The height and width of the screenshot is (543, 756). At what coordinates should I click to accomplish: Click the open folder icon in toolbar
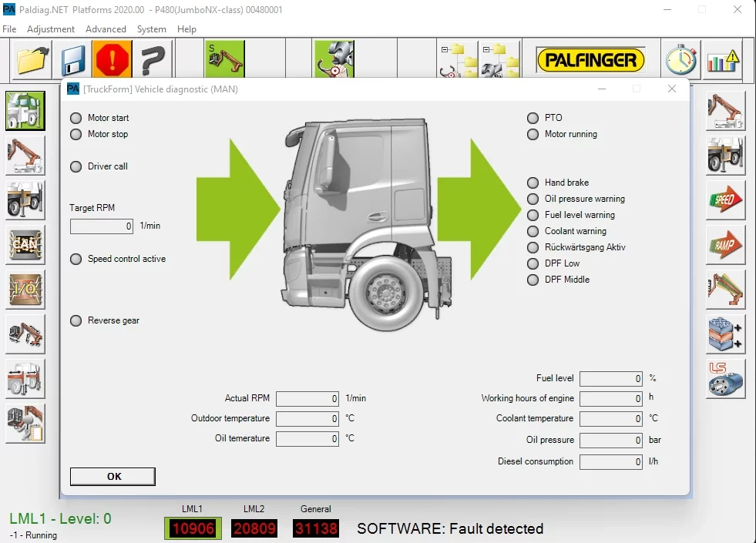tap(33, 59)
